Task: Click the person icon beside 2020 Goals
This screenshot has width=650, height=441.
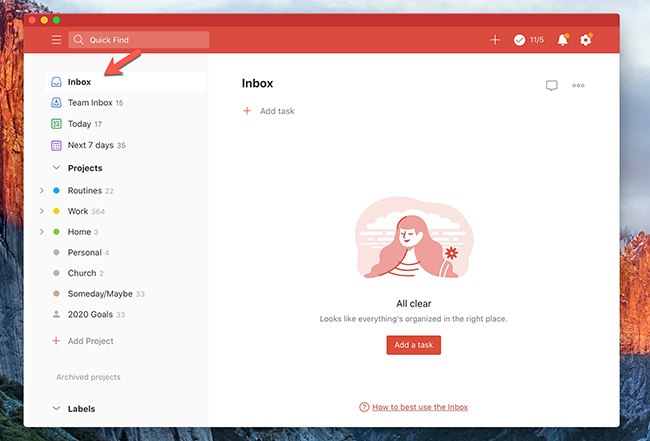Action: (56, 315)
